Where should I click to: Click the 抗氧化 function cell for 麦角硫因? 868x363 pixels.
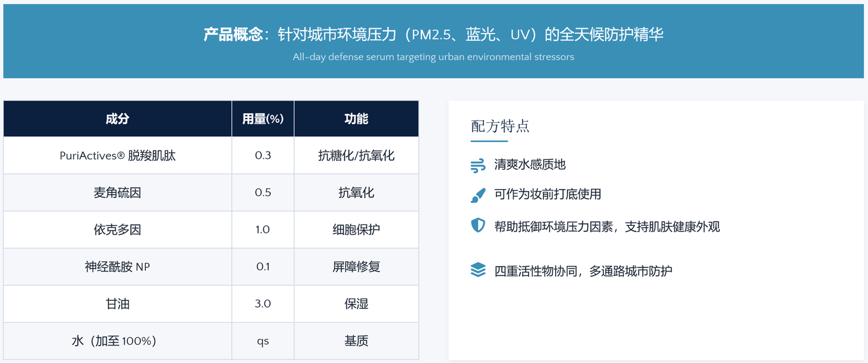pos(356,193)
